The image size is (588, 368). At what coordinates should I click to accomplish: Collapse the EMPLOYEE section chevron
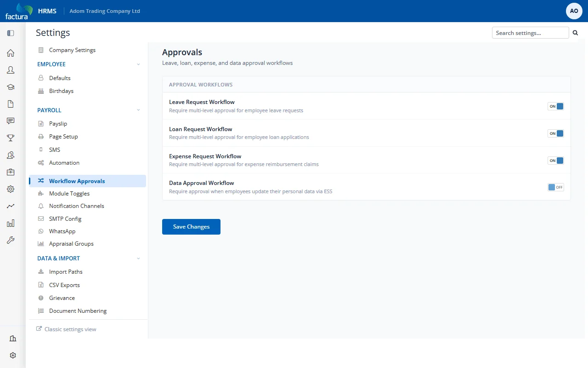coord(138,64)
